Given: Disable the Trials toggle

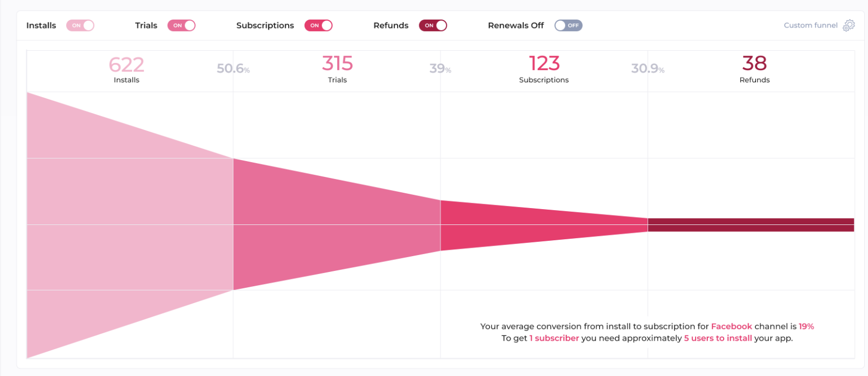Looking at the screenshot, I should pos(181,25).
